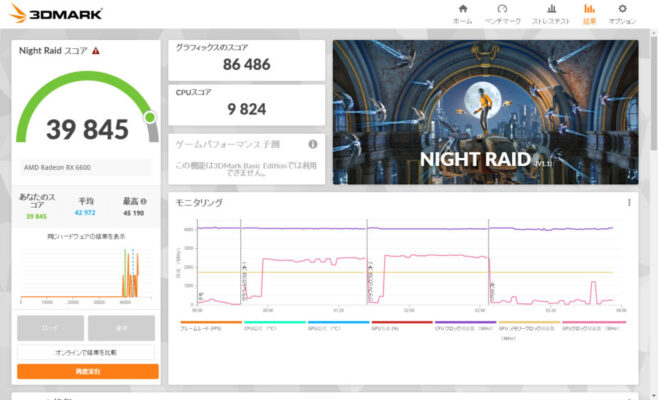Screen dimensions: 658x400
Task: Toggle the orange フレームレート (FPS) legend series
Action: coord(211,326)
